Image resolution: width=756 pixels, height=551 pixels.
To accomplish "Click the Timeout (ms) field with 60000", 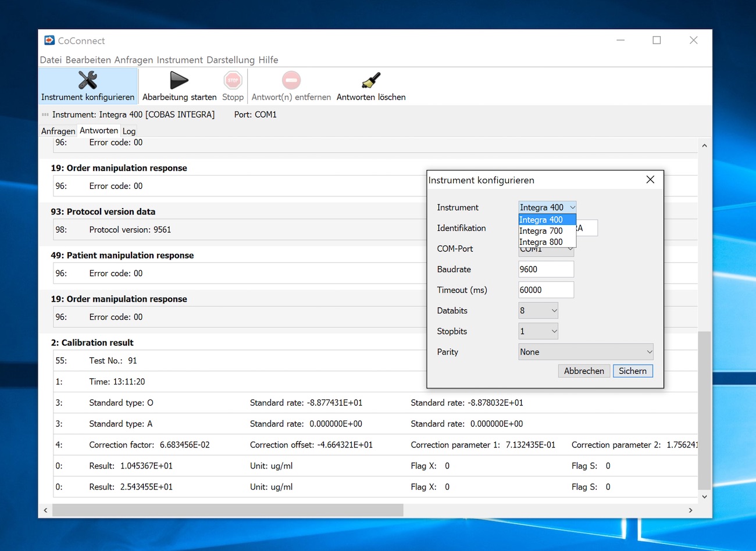I will (x=546, y=290).
